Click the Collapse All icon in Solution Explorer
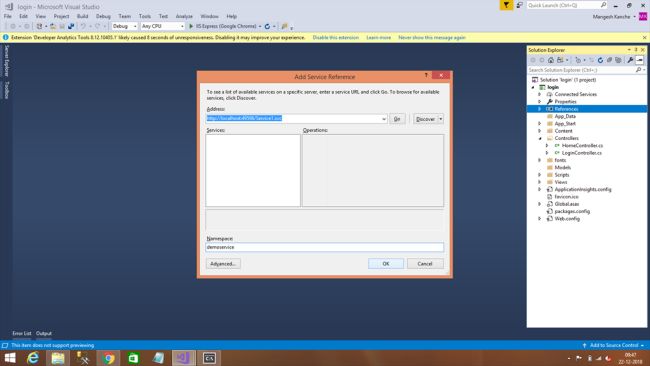The height and width of the screenshot is (366, 650). tap(609, 60)
